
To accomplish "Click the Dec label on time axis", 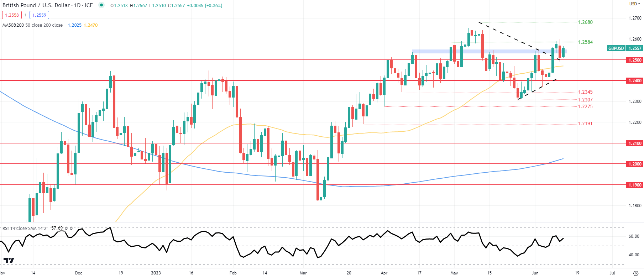I will (x=79, y=273).
